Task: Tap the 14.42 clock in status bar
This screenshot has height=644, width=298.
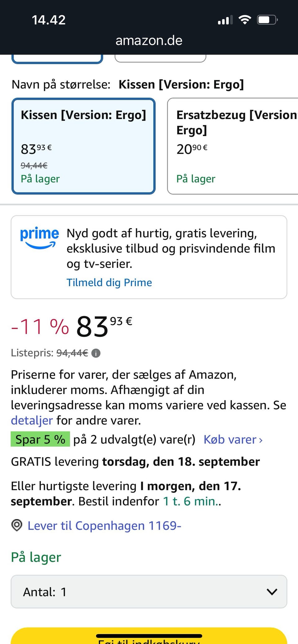Action: pyautogui.click(x=49, y=20)
